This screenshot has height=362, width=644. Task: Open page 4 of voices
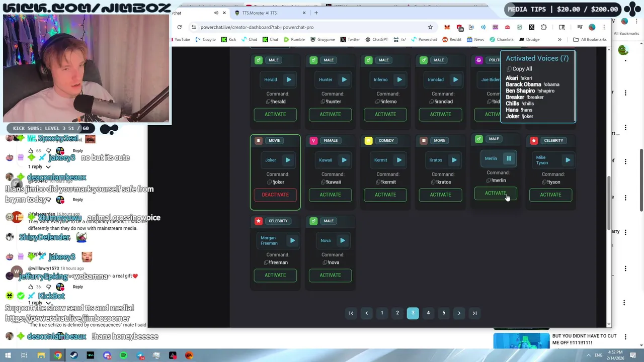[x=428, y=313]
